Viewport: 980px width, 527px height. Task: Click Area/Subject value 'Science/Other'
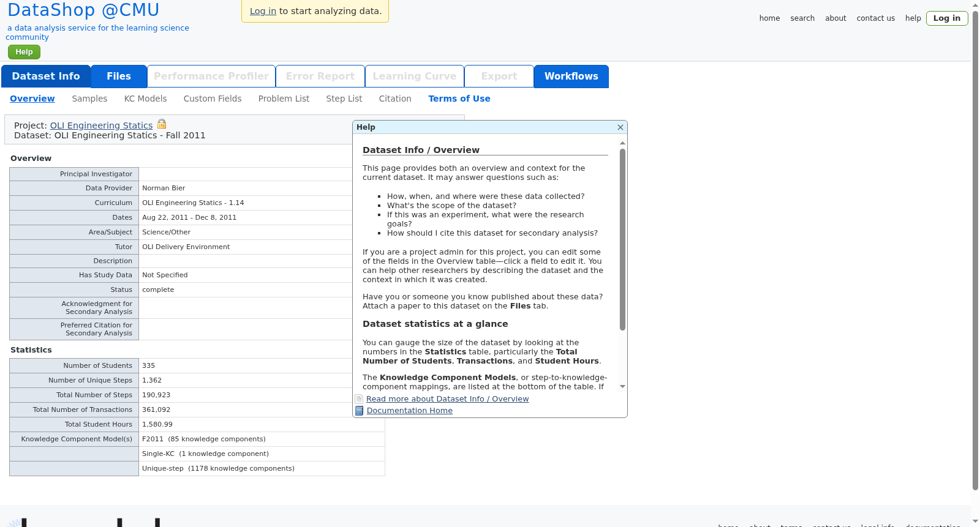click(166, 233)
